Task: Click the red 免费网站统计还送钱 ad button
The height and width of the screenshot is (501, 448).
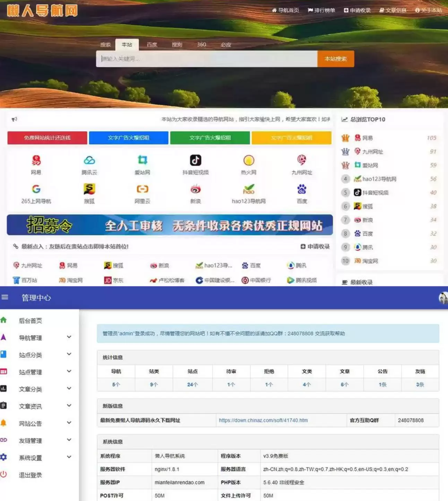Action: [x=47, y=138]
